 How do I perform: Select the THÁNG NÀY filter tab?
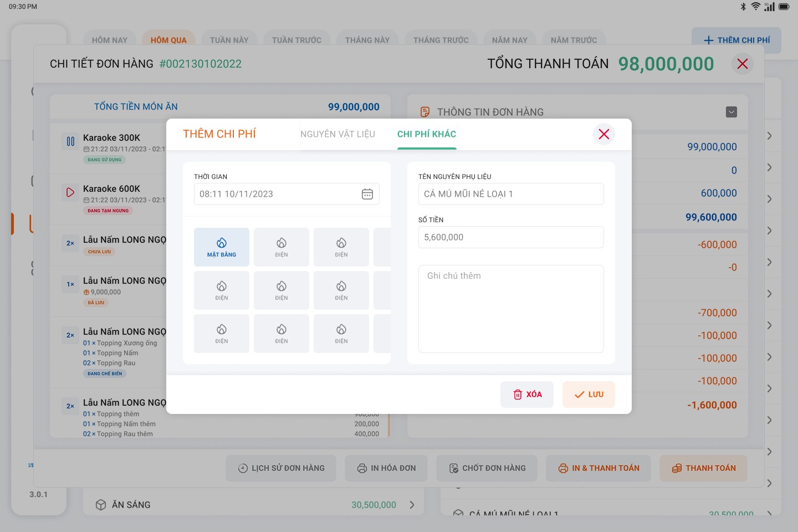[367, 40]
